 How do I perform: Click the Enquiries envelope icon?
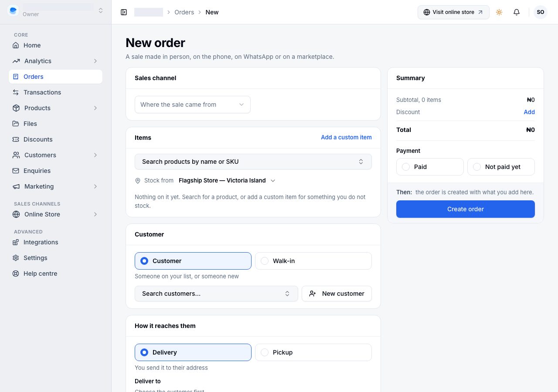(16, 171)
